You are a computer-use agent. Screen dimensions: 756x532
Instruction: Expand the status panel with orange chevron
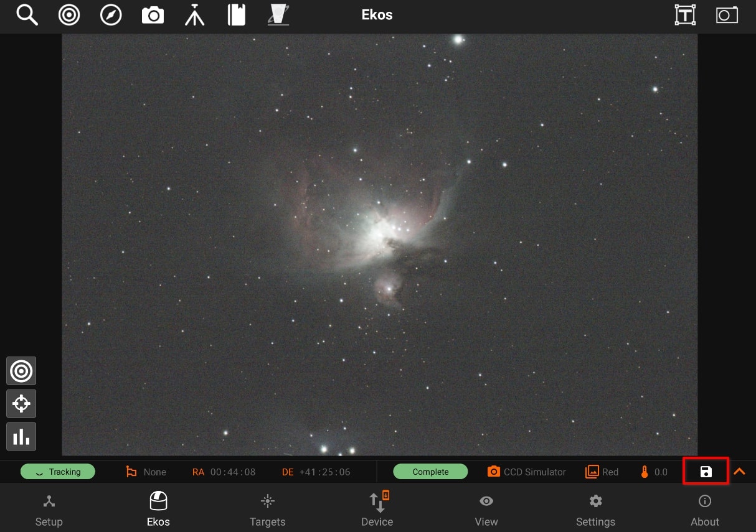pyautogui.click(x=739, y=472)
